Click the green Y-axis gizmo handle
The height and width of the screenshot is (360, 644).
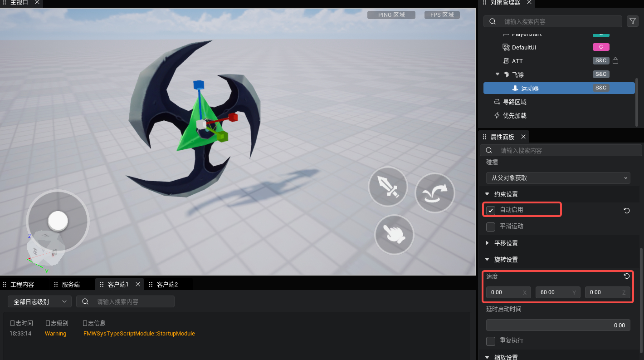click(222, 136)
